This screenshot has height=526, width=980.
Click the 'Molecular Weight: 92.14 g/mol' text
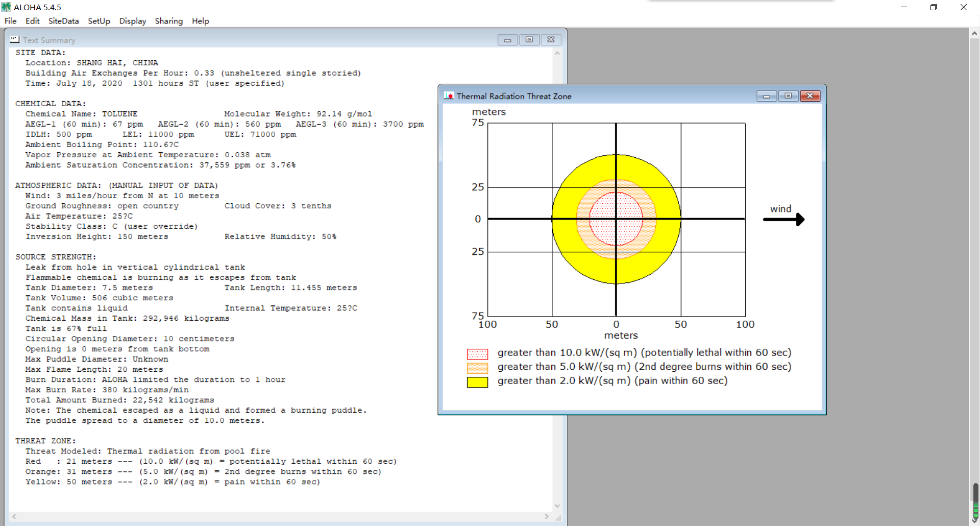(299, 114)
